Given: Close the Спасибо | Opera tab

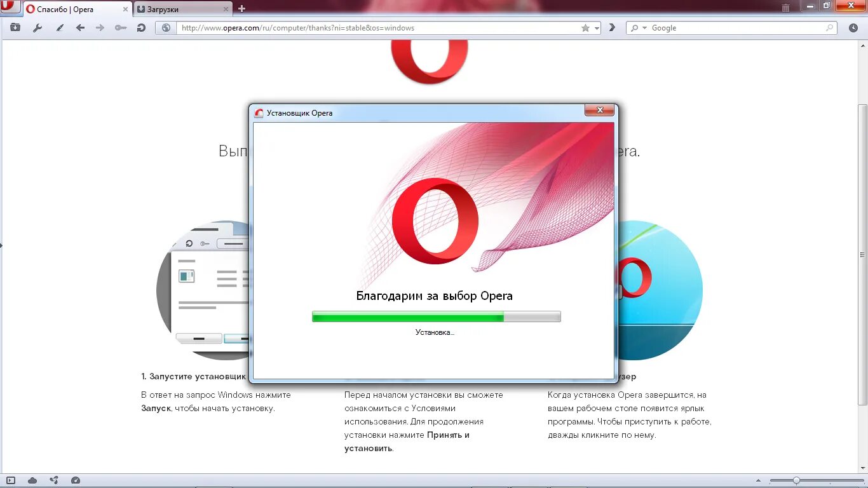Looking at the screenshot, I should pyautogui.click(x=125, y=10).
